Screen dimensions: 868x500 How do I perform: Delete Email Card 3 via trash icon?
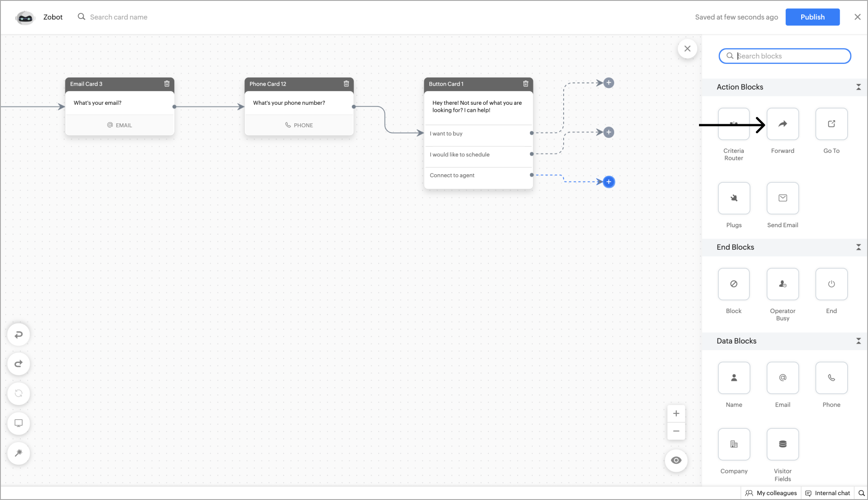pos(167,84)
